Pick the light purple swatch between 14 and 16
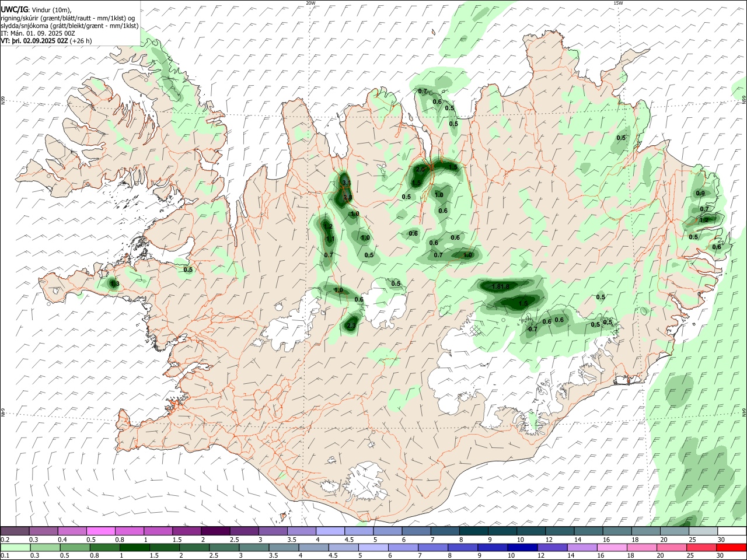Screen dimensions: 747x560 (582, 548)
